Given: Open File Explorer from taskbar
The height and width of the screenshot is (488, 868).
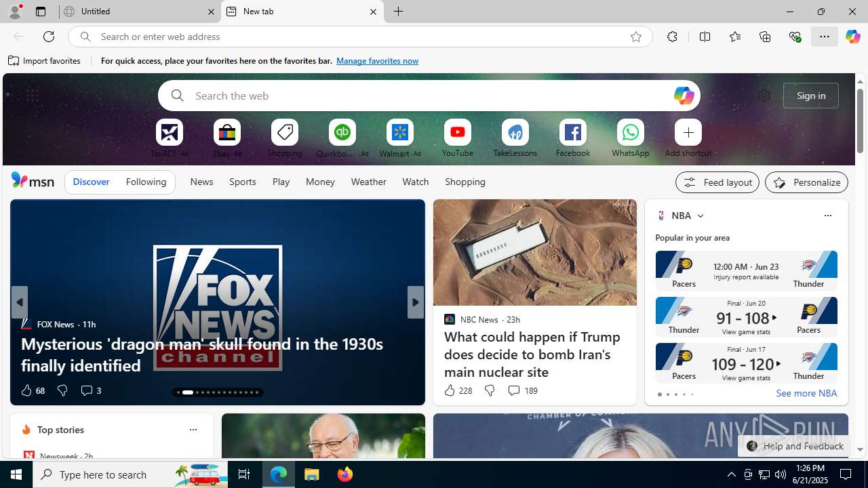Looking at the screenshot, I should (312, 474).
